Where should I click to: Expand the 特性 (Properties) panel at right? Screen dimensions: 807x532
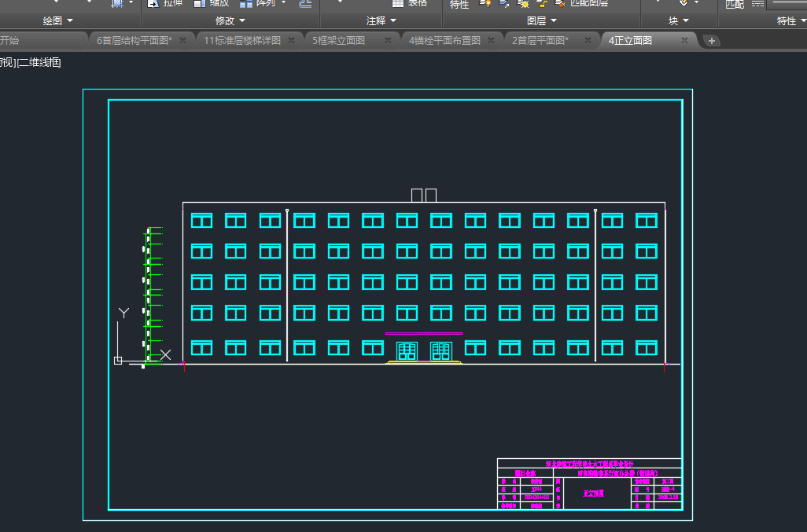(791, 20)
